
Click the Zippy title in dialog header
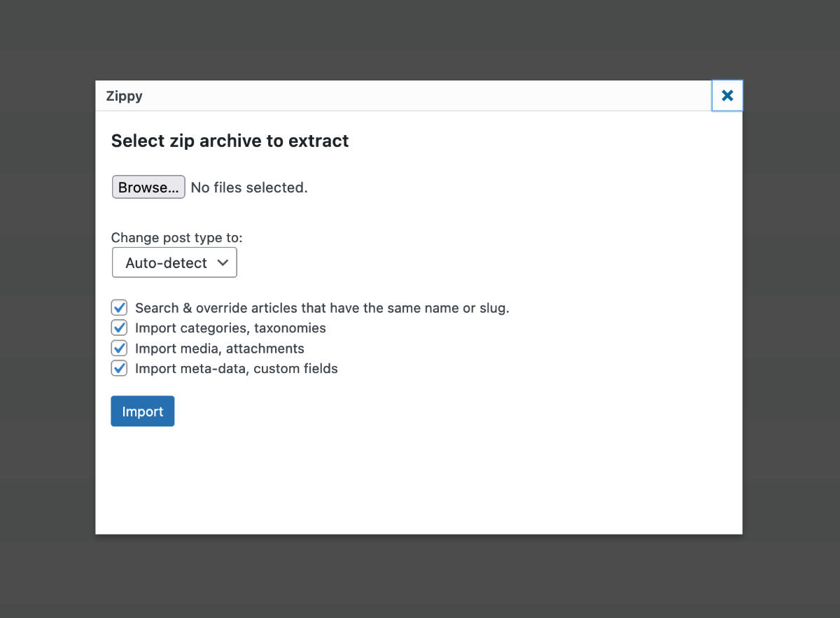point(125,97)
